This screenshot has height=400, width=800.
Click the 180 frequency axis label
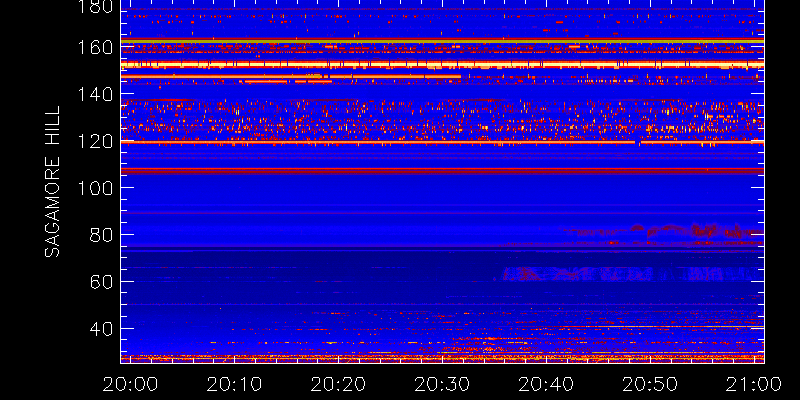coord(95,7)
